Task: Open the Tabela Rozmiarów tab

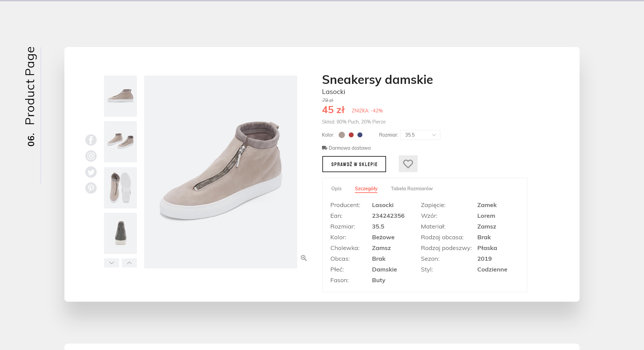Action: [x=412, y=189]
